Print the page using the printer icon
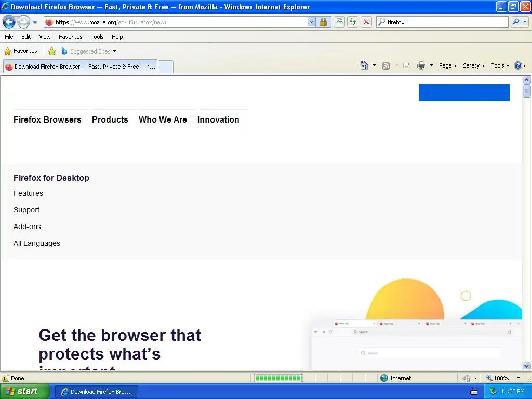Viewport: 532px width, 399px height. [421, 65]
